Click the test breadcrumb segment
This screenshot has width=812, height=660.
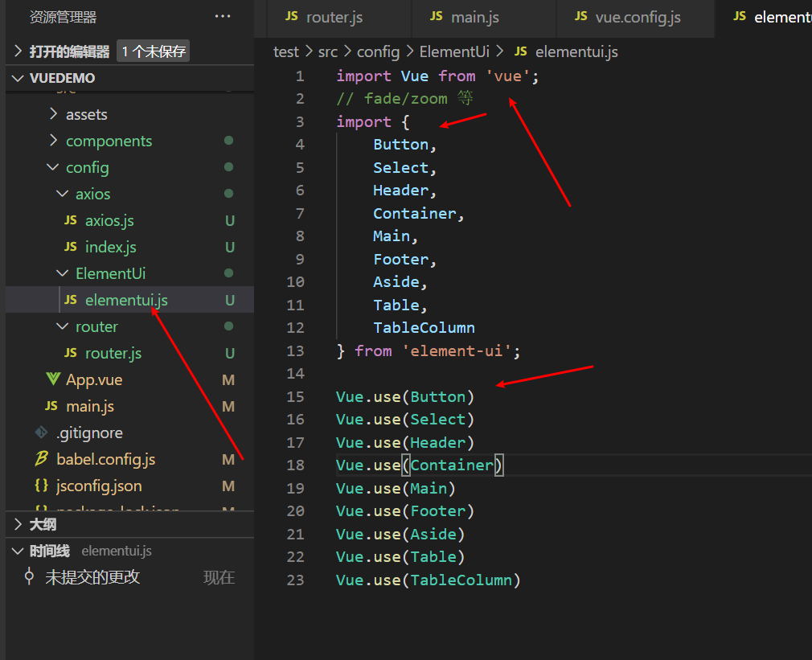coord(286,51)
